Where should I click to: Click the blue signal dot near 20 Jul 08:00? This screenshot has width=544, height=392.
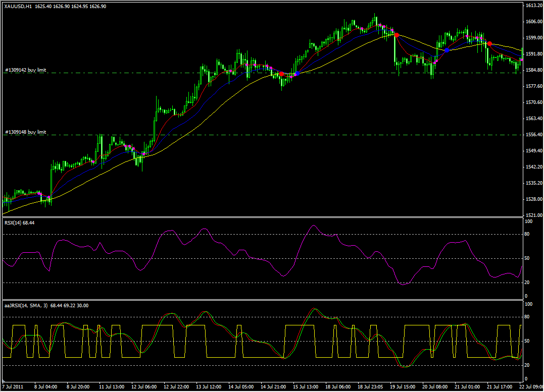coord(447,50)
